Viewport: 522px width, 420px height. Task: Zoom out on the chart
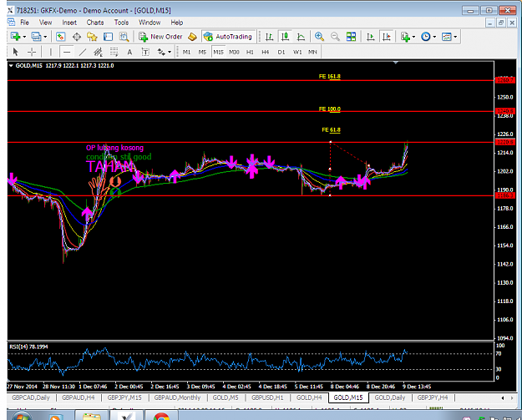[335, 36]
